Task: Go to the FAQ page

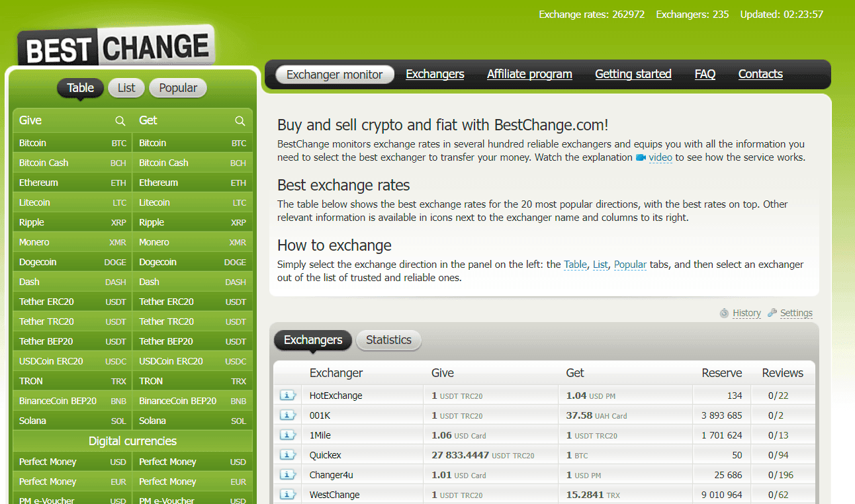Action: [x=705, y=74]
